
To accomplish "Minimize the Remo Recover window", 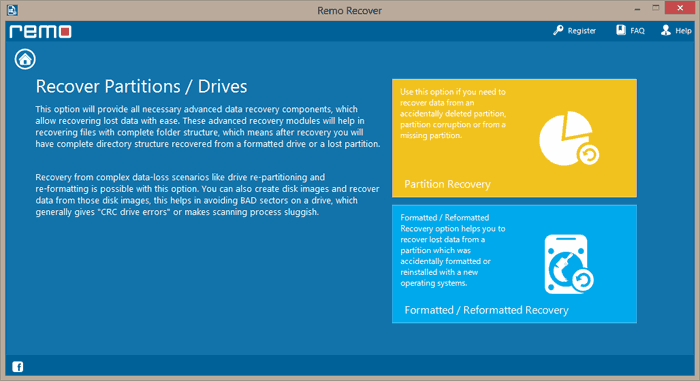I will pos(638,8).
